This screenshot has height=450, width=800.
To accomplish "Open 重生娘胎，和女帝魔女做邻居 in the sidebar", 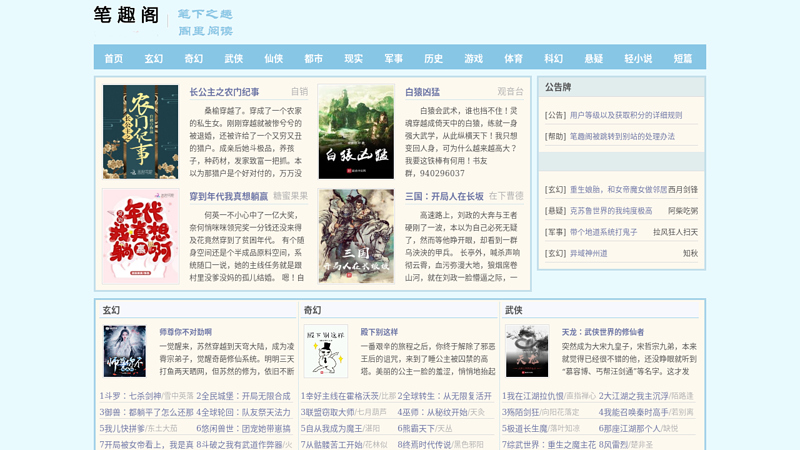I will tap(618, 189).
